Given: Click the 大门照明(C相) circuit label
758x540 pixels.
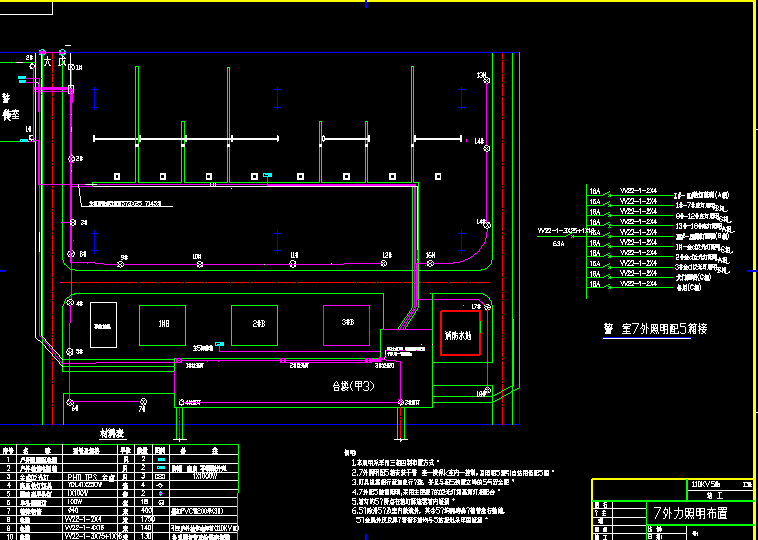Looking at the screenshot, I should coord(693,277).
